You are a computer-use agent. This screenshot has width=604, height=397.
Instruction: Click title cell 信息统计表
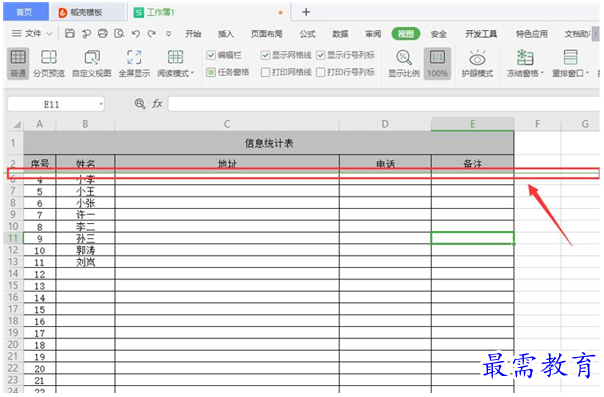tap(268, 143)
